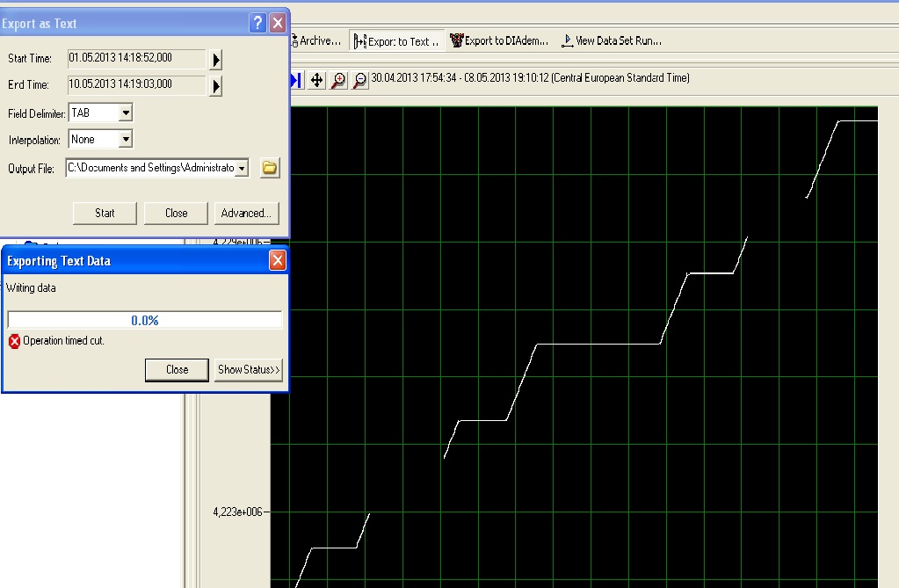Expand the Output File path dropdown
The image size is (899, 588).
click(242, 168)
